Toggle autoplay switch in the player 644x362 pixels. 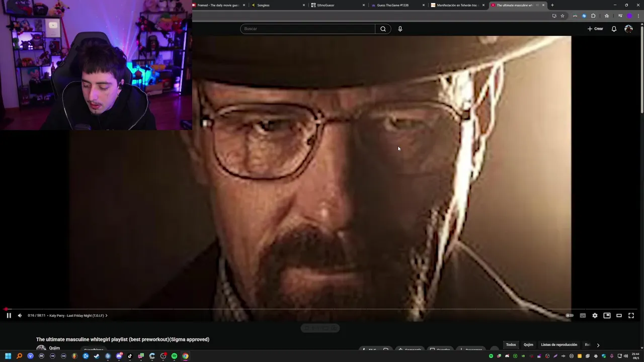(570, 315)
